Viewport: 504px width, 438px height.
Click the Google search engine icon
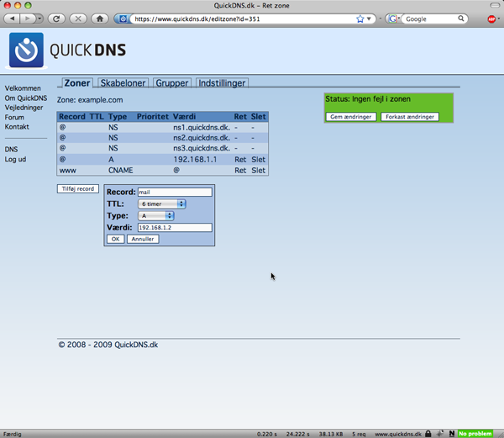pos(393,18)
